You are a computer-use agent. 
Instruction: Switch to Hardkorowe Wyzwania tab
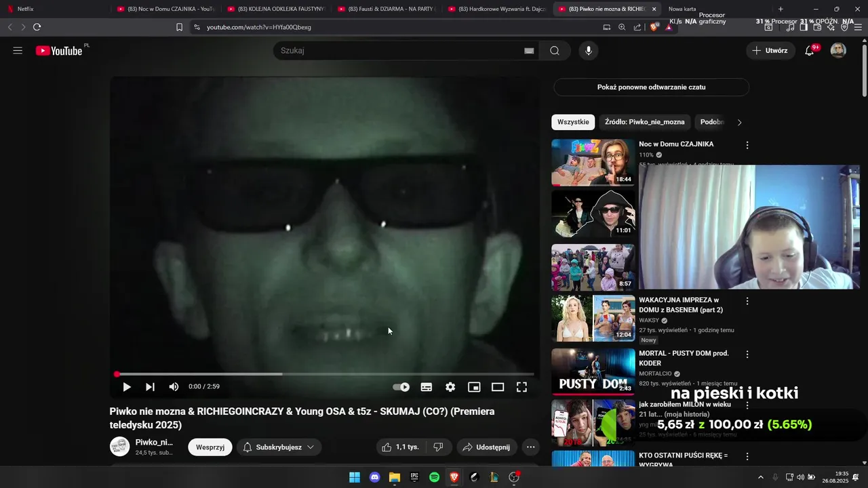[497, 9]
